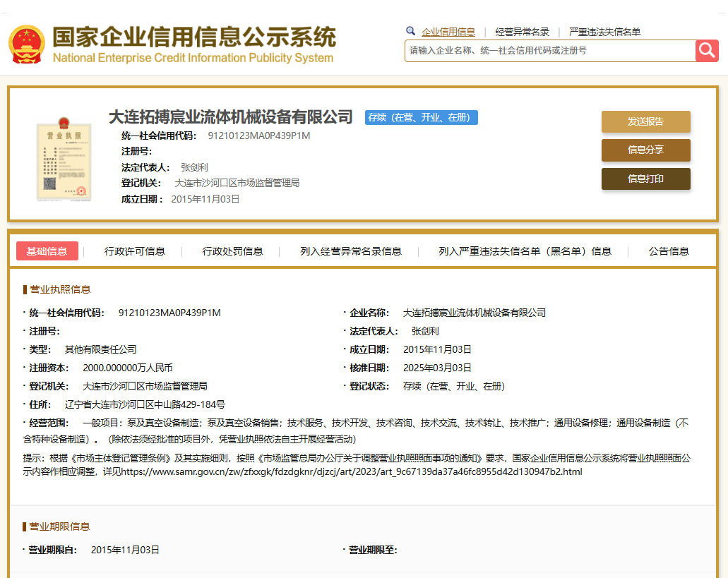Image resolution: width=728 pixels, height=578 pixels.
Task: Click credit code 91210123MA0P439P1M in header card
Action: coord(259,136)
